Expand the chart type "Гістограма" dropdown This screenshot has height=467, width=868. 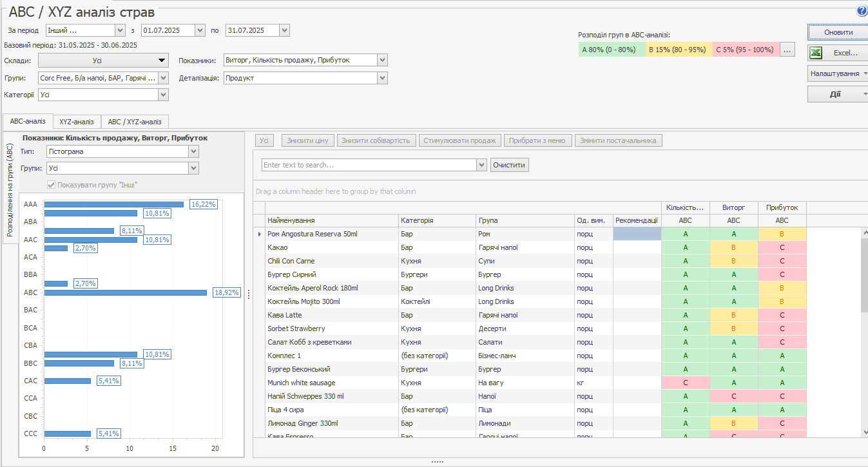pos(193,151)
